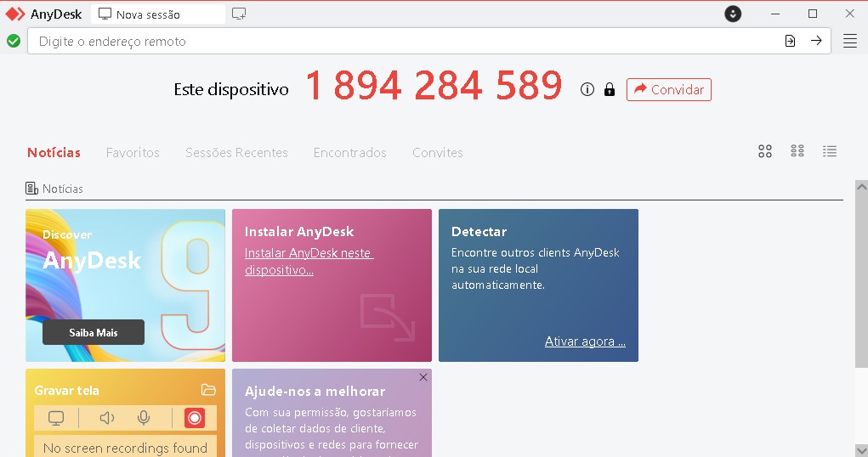Toggle microphone recording in Gravar tela
Viewport: 868px width, 457px height.
144,418
